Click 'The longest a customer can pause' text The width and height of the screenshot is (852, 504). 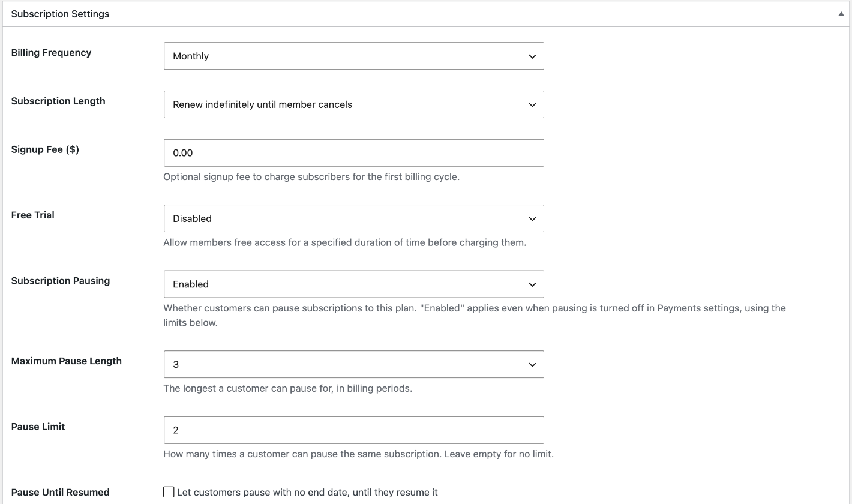pyautogui.click(x=288, y=388)
